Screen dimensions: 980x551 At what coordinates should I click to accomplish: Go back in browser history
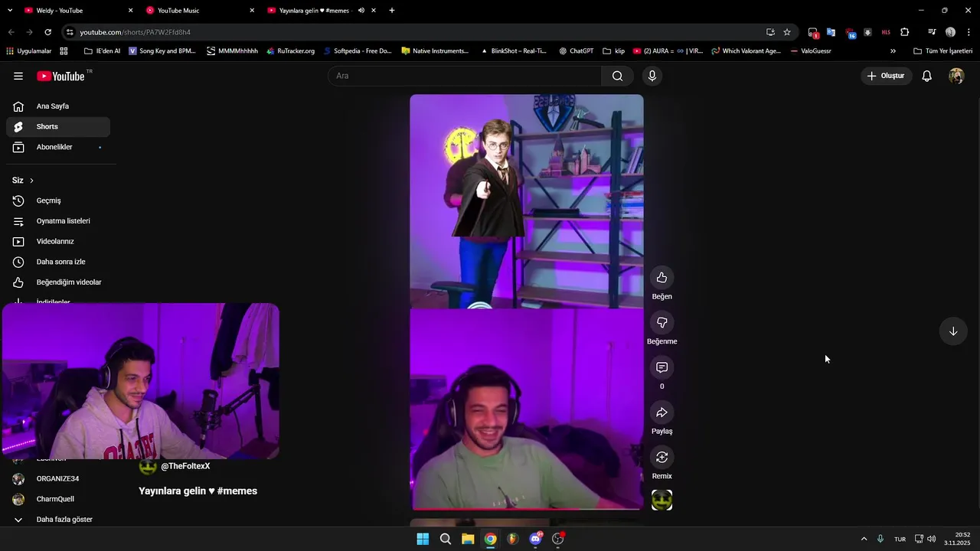tap(11, 32)
